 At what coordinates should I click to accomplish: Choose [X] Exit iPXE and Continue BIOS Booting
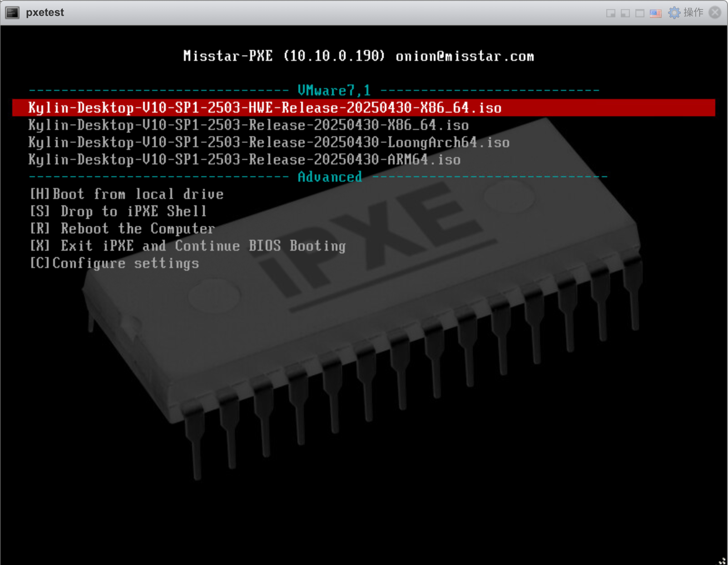188,246
